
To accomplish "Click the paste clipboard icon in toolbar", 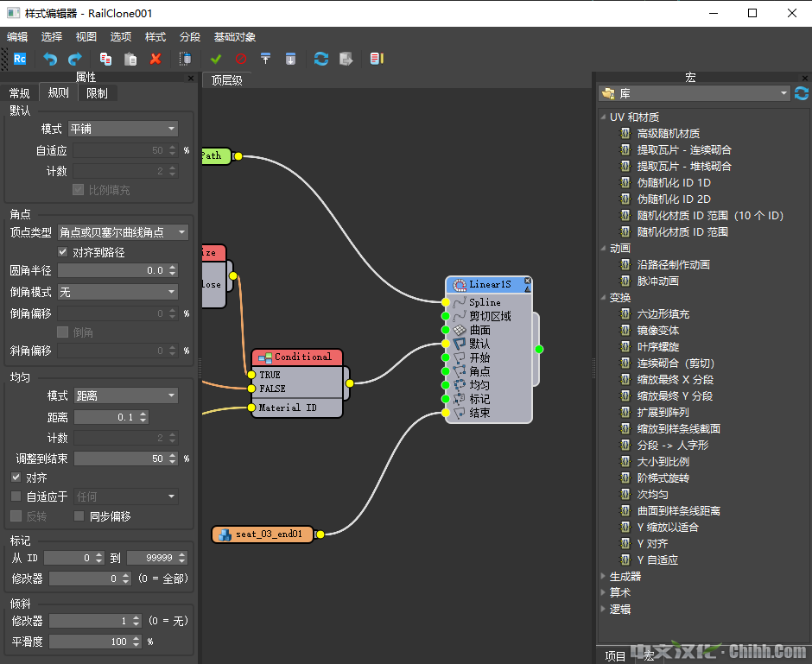I will [x=130, y=59].
